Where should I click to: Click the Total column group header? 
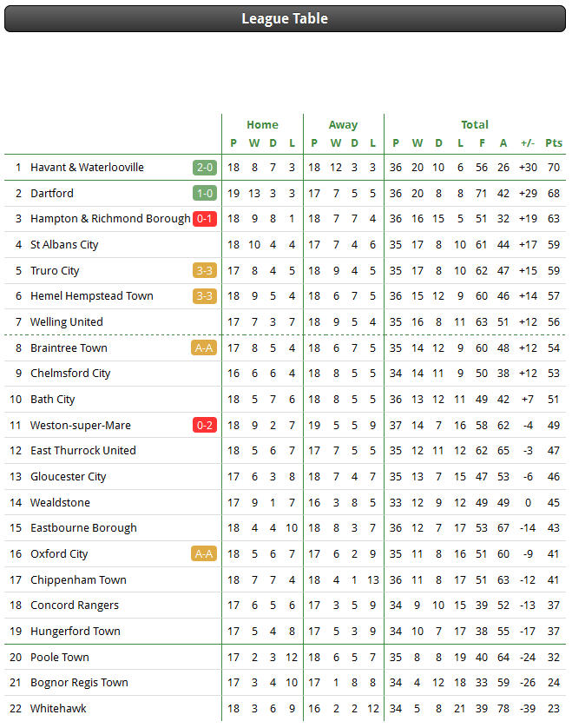pos(475,125)
